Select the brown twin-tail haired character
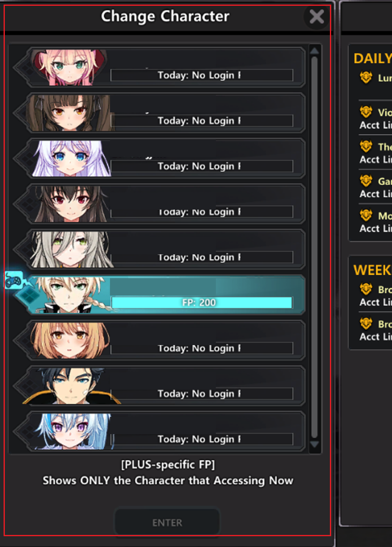Image resolution: width=392 pixels, height=547 pixels. 70,113
